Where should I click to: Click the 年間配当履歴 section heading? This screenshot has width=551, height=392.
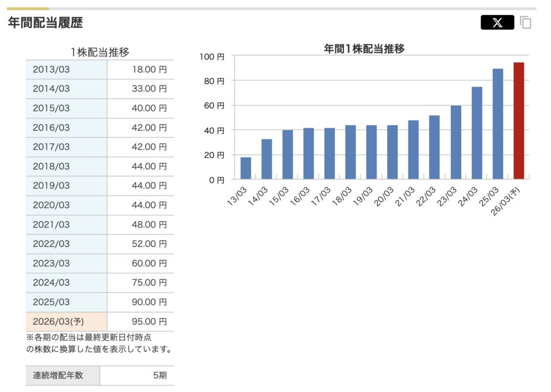(45, 23)
